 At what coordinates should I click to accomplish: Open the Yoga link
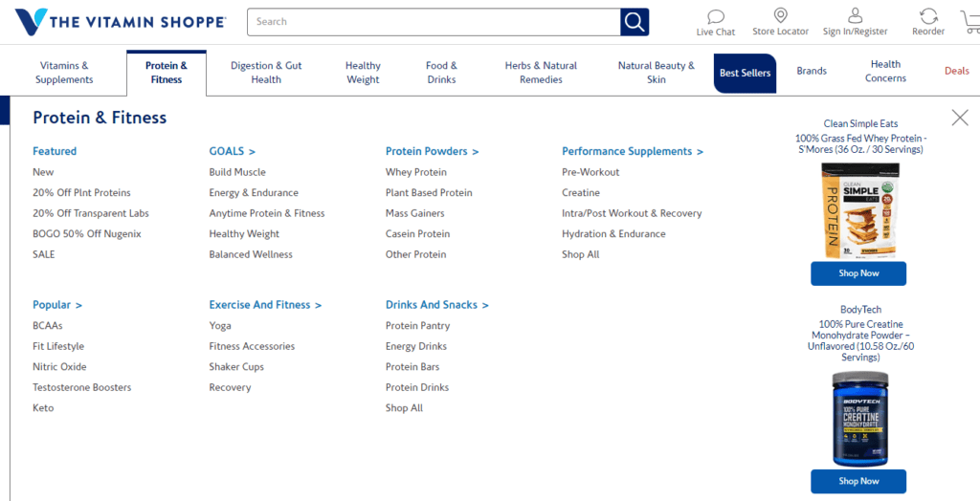pyautogui.click(x=220, y=325)
